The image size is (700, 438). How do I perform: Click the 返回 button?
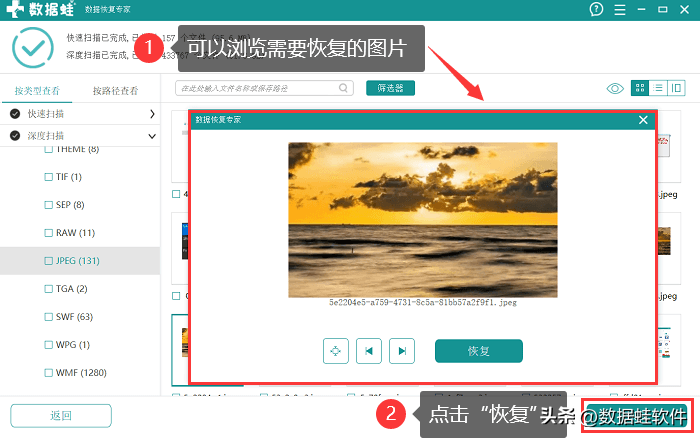click(61, 416)
